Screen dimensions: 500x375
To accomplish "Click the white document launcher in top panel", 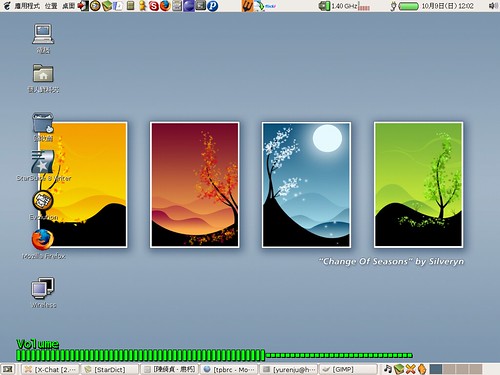I will pyautogui.click(x=118, y=6).
